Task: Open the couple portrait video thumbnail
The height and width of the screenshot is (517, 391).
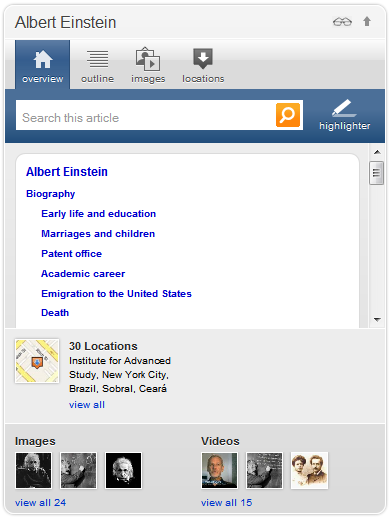Action: click(309, 470)
